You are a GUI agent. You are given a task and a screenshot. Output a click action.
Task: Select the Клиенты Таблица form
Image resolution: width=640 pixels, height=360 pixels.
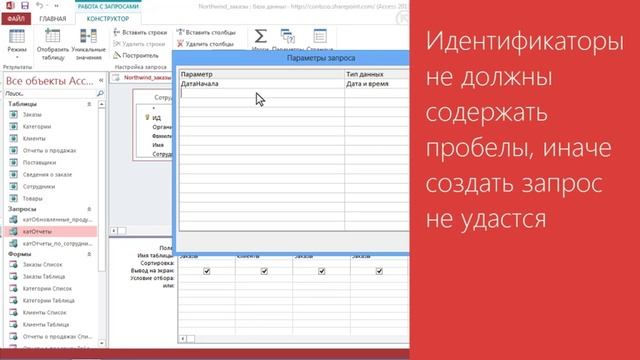(x=51, y=324)
